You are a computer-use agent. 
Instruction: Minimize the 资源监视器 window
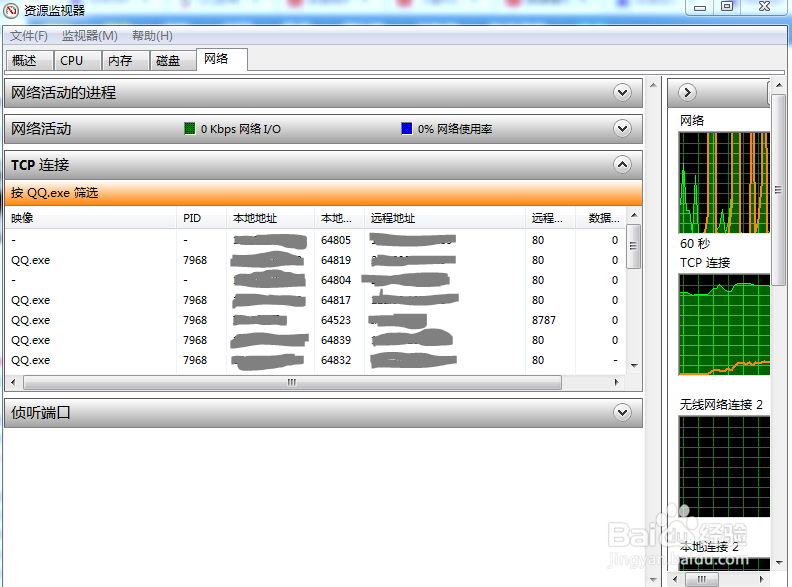700,7
